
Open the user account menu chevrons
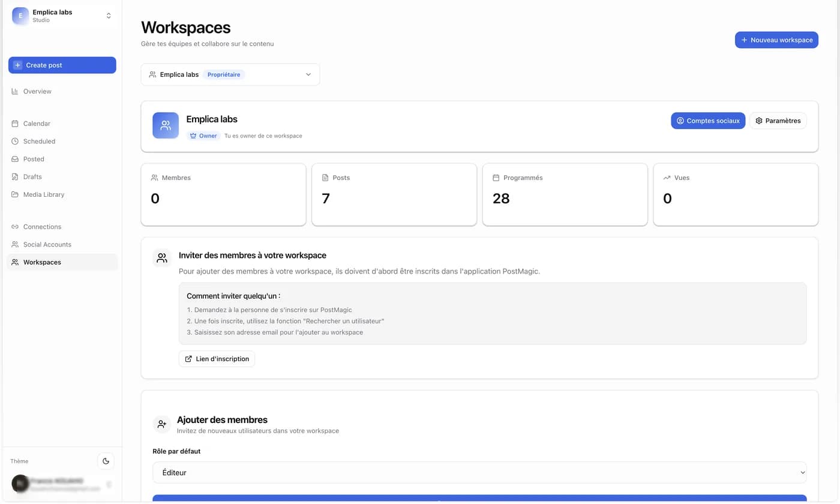(x=109, y=484)
